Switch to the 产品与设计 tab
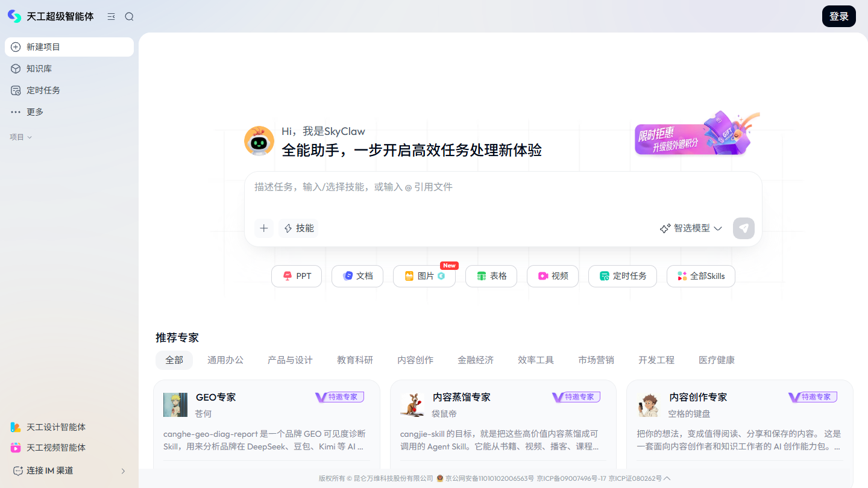Screen dimensions: 868x488 (290, 360)
